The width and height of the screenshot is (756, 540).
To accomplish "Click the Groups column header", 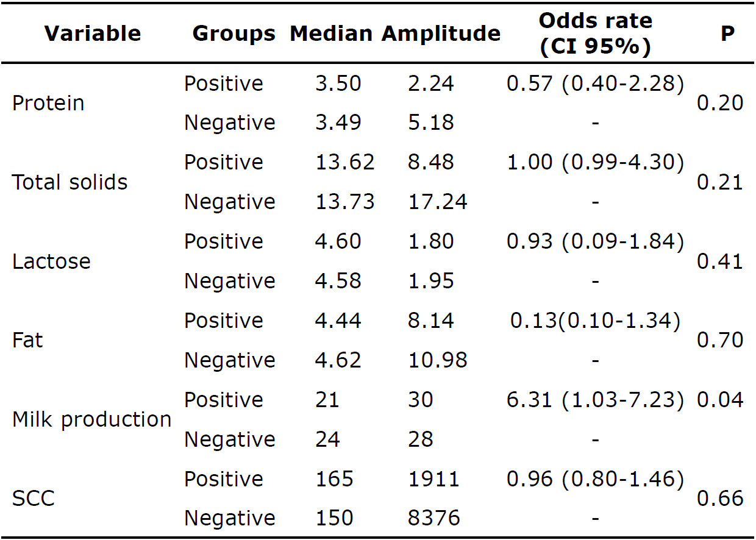I will pyautogui.click(x=234, y=34).
